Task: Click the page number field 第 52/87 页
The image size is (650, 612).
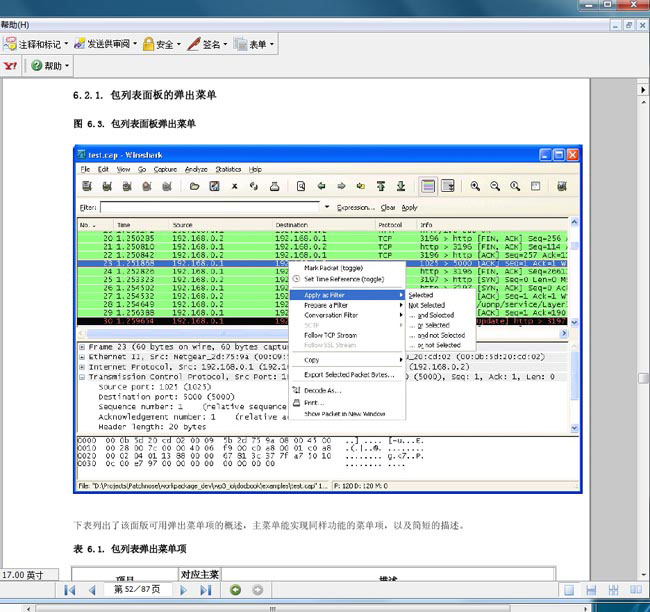Action: [x=137, y=589]
